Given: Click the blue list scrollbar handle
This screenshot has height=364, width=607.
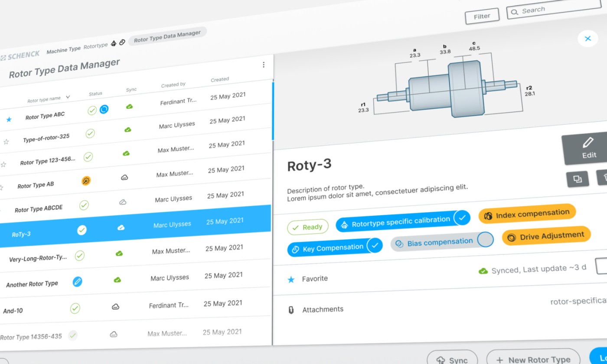Looking at the screenshot, I should [273, 111].
